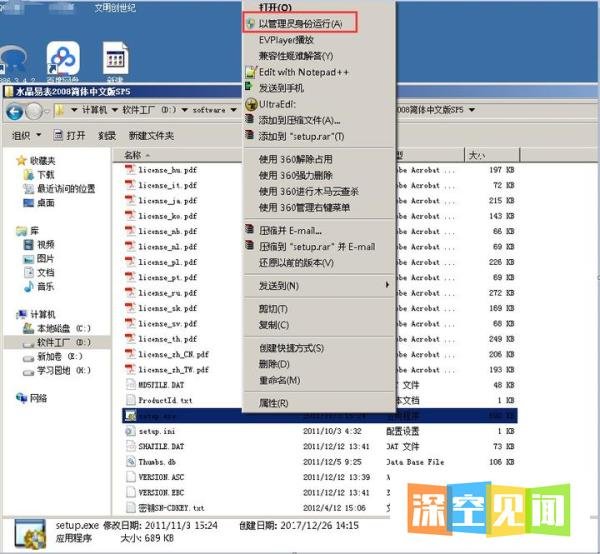Click PDF icon of license_ko.pdf

pos(130,215)
